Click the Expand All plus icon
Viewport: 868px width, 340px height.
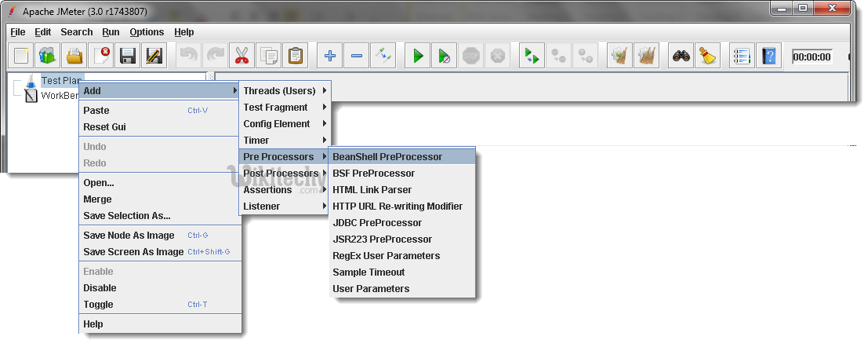(330, 56)
